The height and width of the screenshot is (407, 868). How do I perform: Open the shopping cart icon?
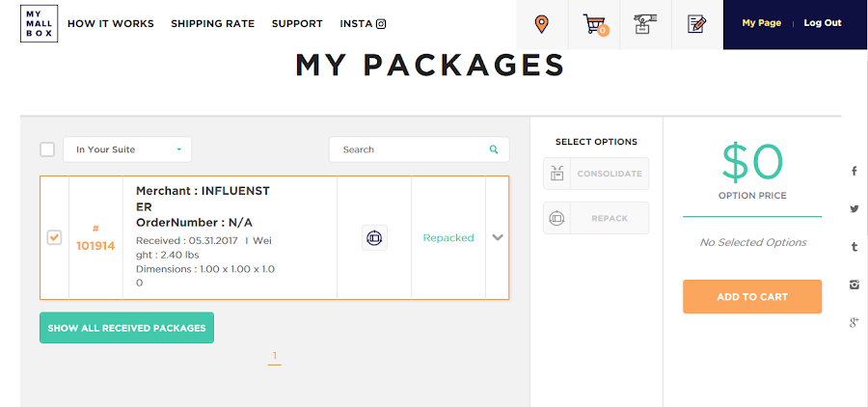tap(594, 24)
